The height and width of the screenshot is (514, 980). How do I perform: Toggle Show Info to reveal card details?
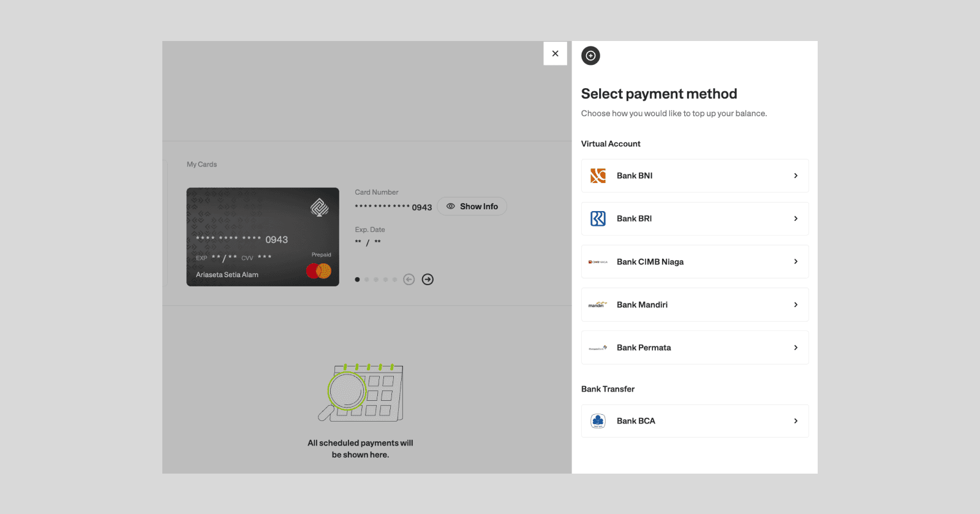472,206
